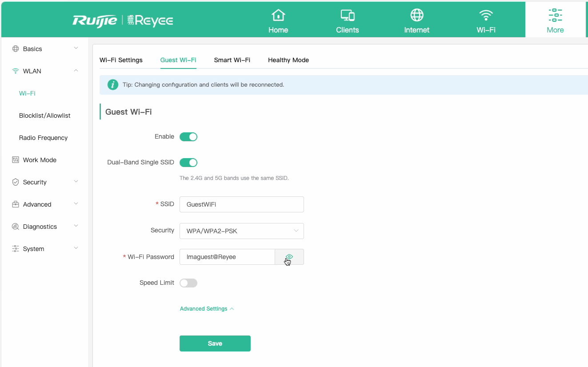Expand the System sidebar chevron
The height and width of the screenshot is (367, 588).
tap(76, 248)
